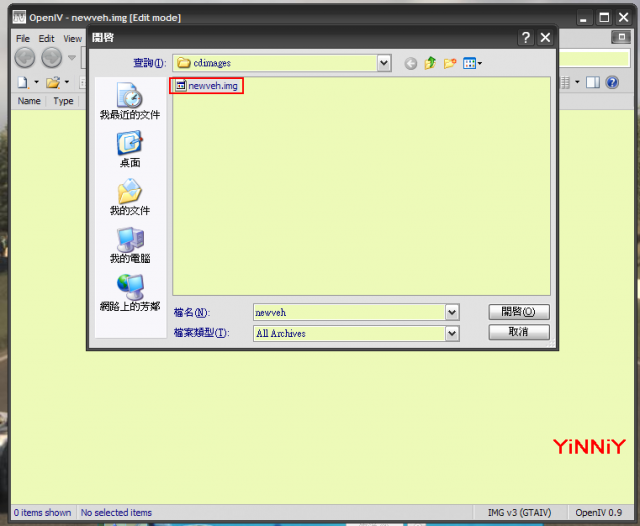Minimize the OpenIV window

pos(584,18)
